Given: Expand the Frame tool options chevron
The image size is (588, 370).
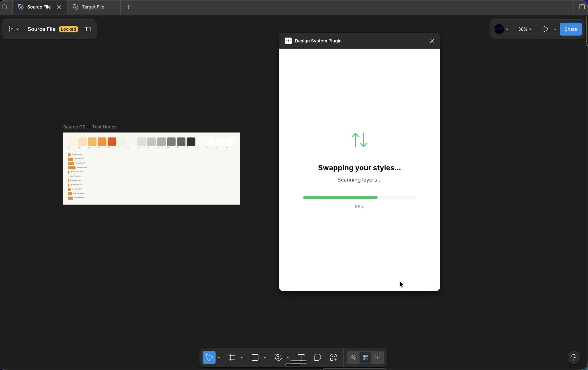Looking at the screenshot, I should (242, 358).
